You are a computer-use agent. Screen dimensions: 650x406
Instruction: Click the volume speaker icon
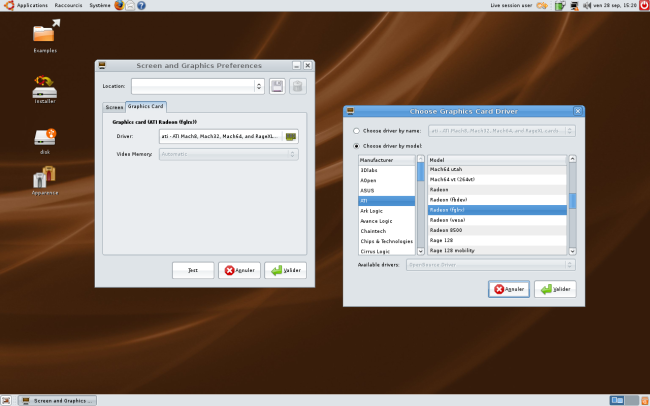pyautogui.click(x=587, y=5)
